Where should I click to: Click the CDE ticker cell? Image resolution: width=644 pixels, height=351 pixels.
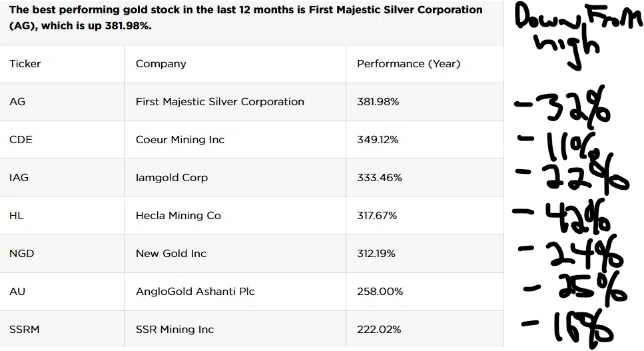[21, 140]
